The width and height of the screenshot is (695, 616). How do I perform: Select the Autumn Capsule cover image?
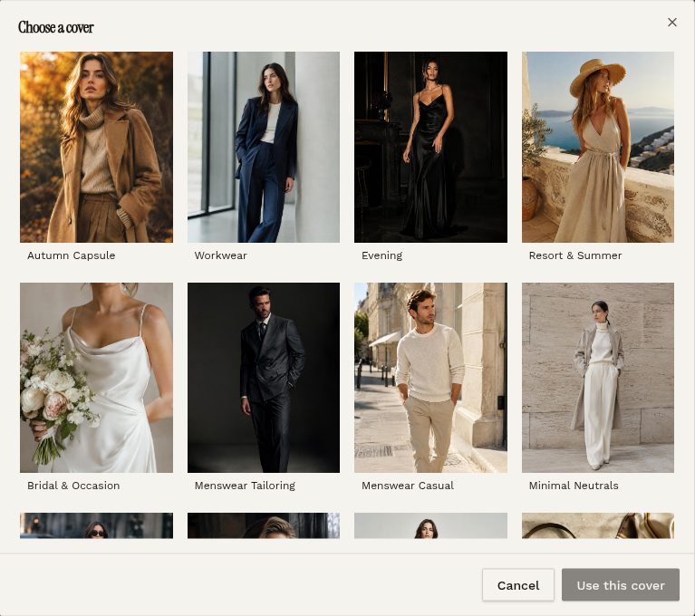click(x=96, y=147)
